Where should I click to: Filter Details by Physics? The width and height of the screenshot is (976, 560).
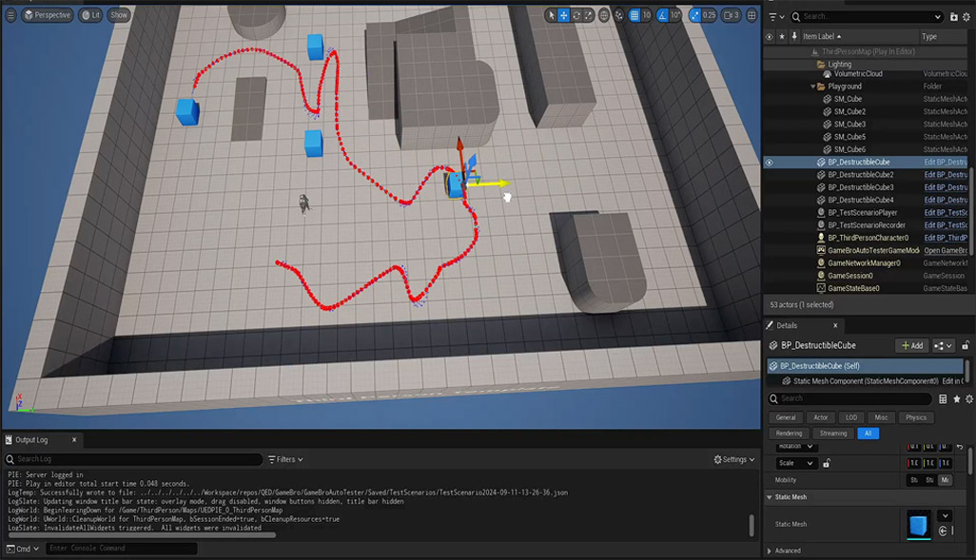coord(916,417)
